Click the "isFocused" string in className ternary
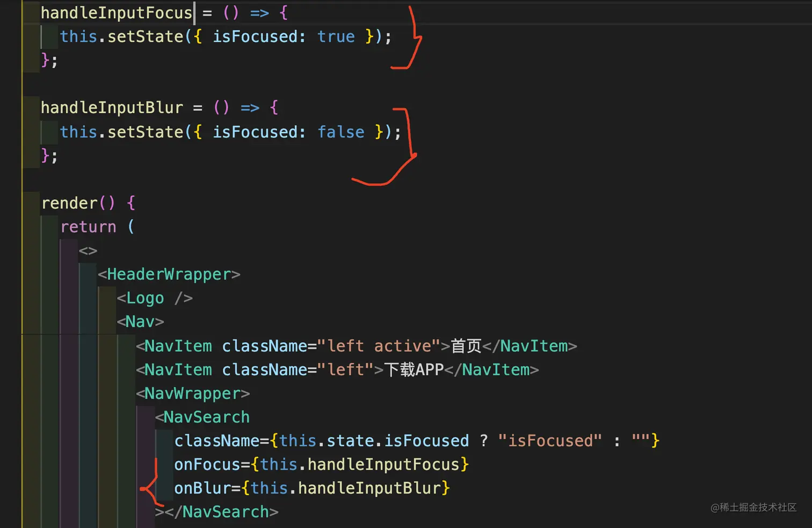The width and height of the screenshot is (812, 528). pos(550,440)
